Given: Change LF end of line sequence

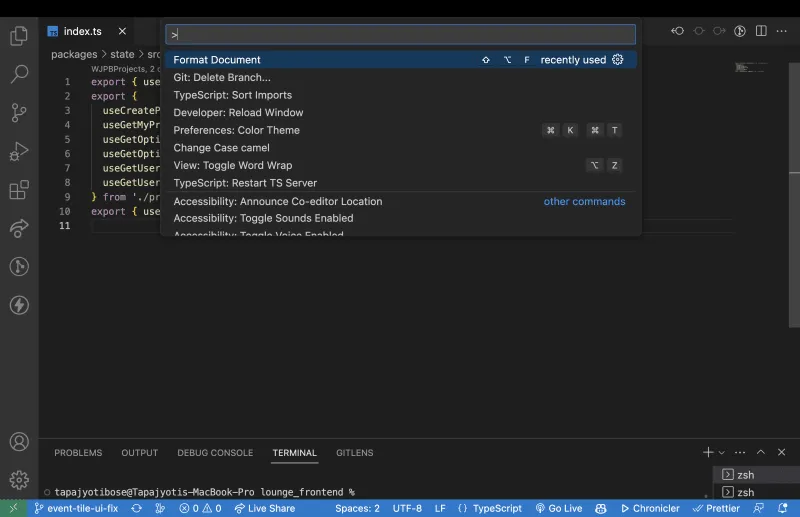Looking at the screenshot, I should coord(440,508).
